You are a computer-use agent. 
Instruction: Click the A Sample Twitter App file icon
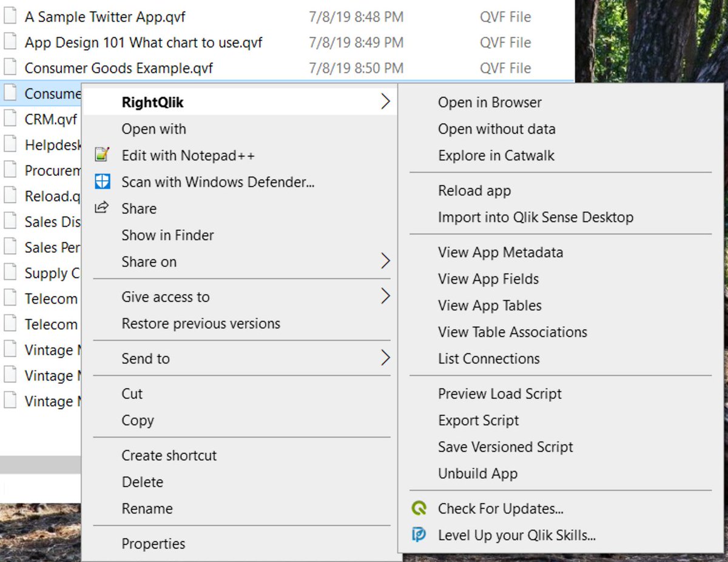click(9, 16)
